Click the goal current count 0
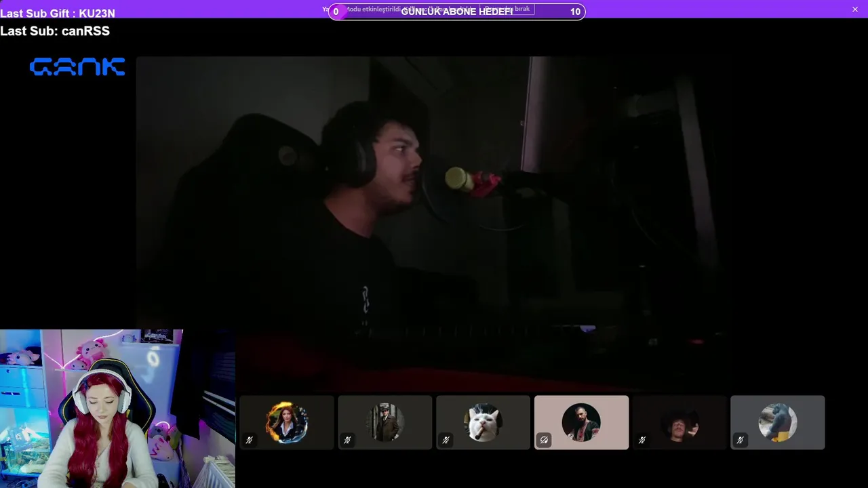This screenshot has width=868, height=488. (x=336, y=12)
